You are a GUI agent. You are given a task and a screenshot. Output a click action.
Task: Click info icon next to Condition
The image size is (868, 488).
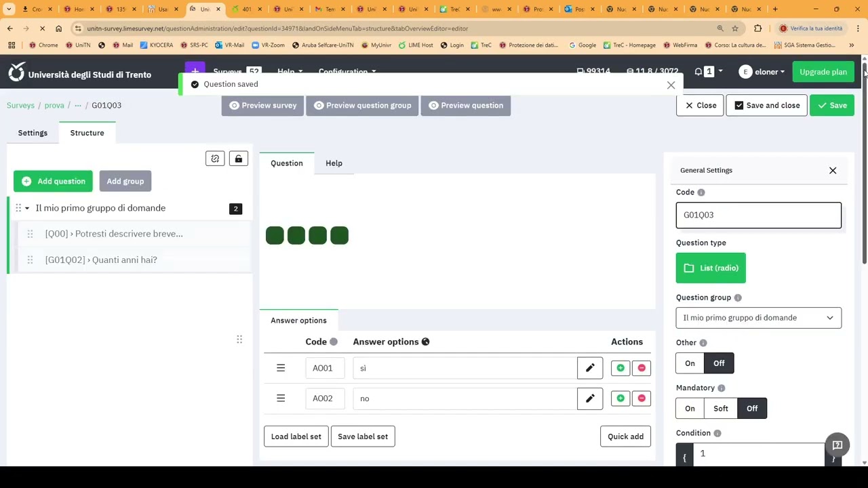(x=717, y=433)
